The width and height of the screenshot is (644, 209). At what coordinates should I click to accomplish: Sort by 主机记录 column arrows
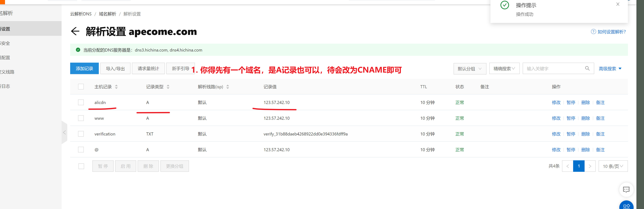(x=116, y=87)
